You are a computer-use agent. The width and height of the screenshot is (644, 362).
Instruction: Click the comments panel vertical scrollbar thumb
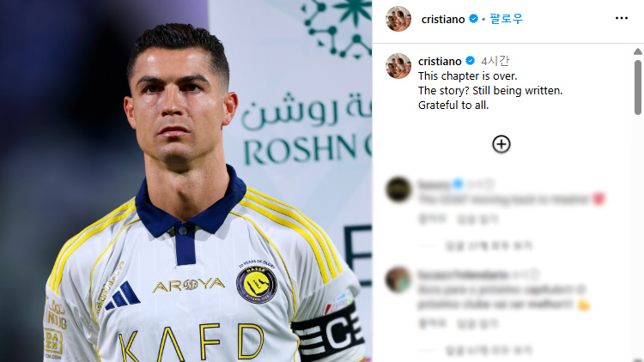click(x=637, y=87)
